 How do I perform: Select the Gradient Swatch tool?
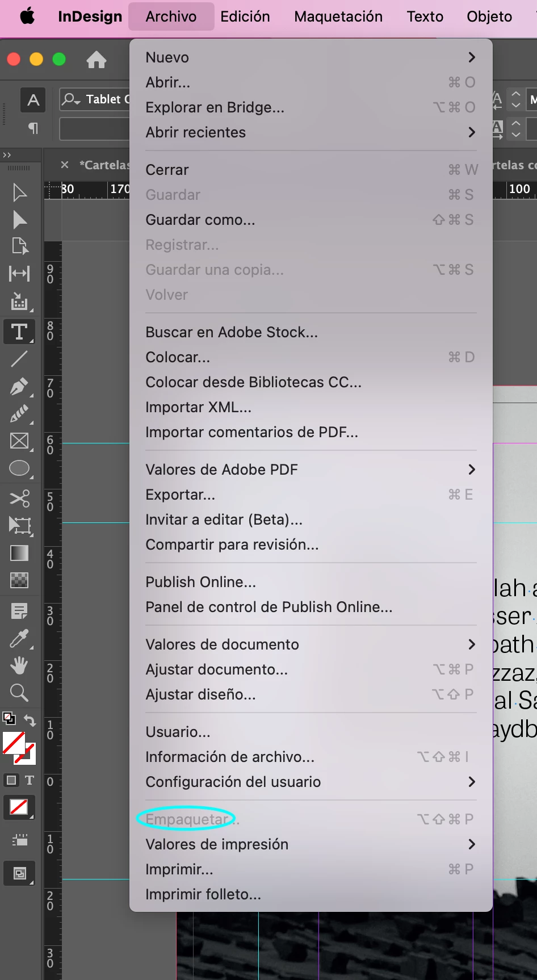tap(19, 553)
